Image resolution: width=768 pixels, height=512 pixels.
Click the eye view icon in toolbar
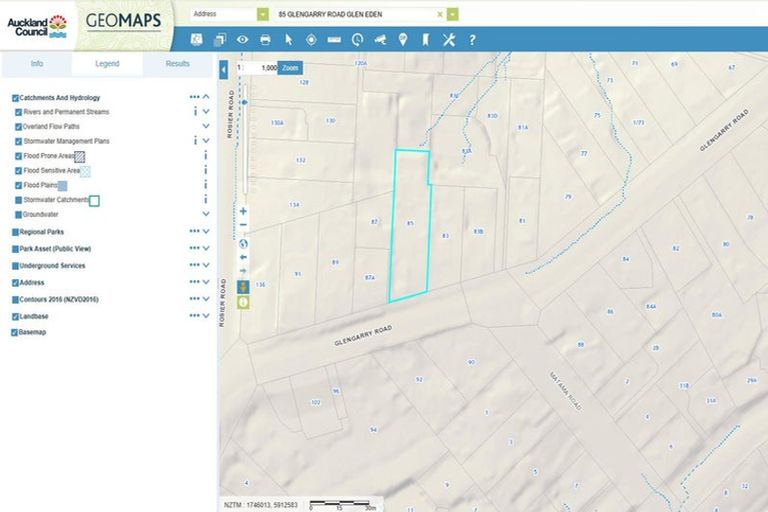pyautogui.click(x=242, y=39)
